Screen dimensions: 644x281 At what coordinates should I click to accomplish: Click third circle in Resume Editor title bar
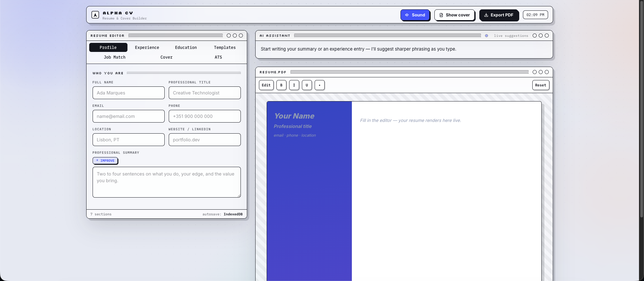tap(241, 36)
